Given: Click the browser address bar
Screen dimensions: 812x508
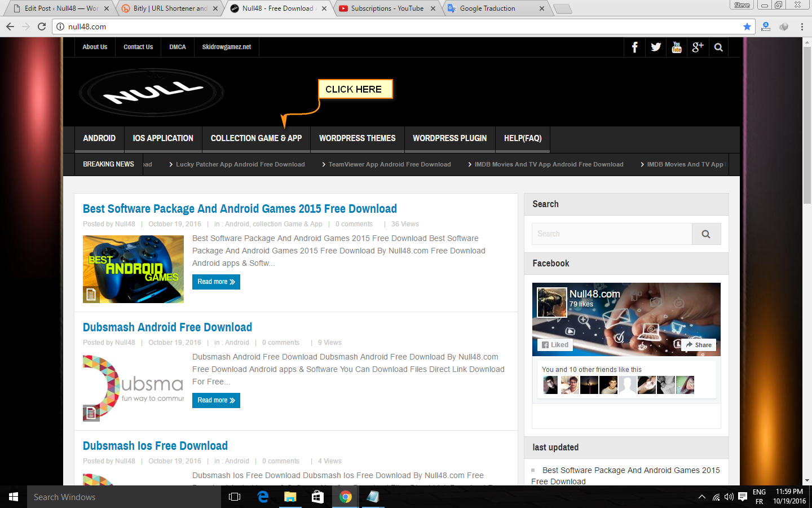Looking at the screenshot, I should [403, 27].
